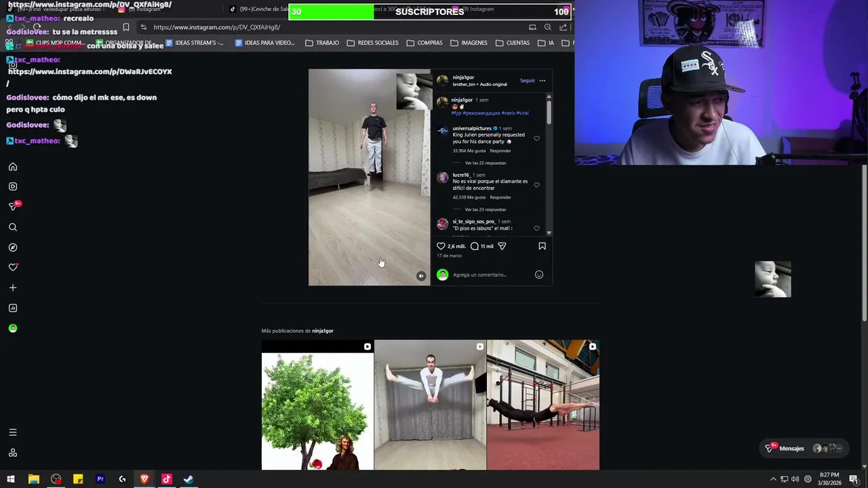Open the universalpictures profile link
The height and width of the screenshot is (488, 868).
point(472,128)
